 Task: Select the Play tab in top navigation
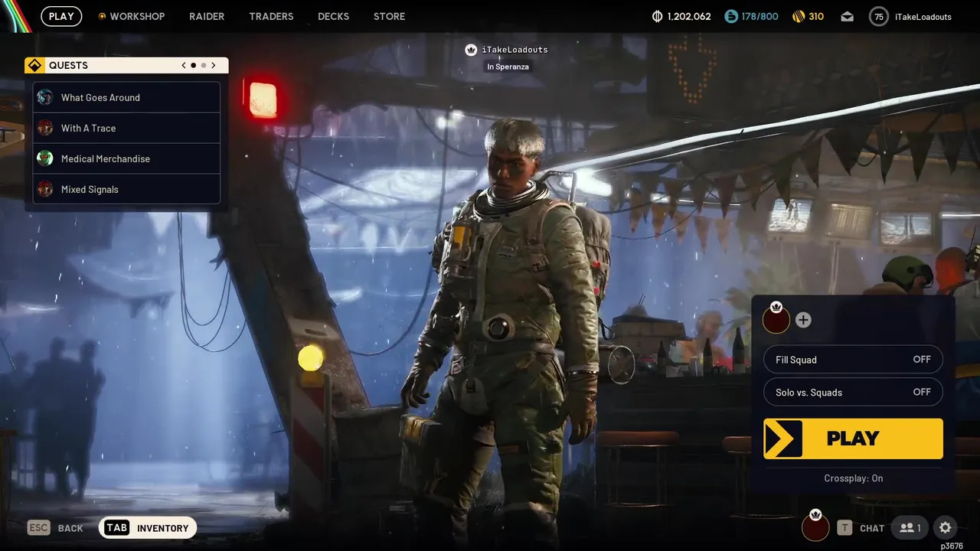click(x=61, y=16)
